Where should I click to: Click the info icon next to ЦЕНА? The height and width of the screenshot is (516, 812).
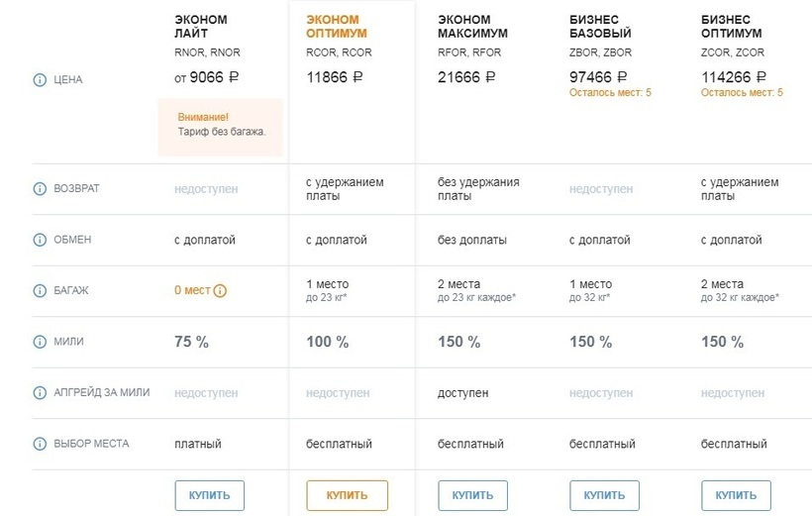pyautogui.click(x=41, y=79)
